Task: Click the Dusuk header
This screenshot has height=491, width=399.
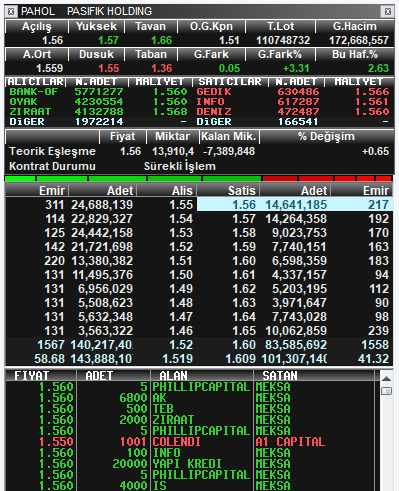Action: 96,54
